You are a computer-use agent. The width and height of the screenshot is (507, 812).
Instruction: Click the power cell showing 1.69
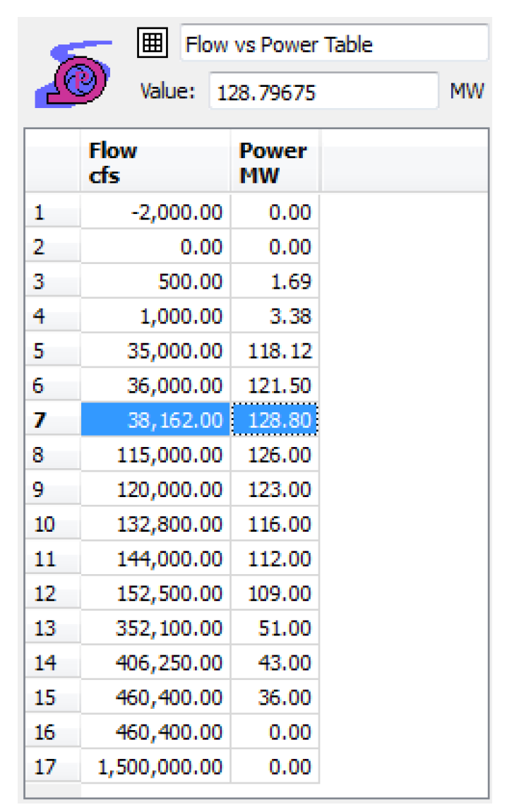[275, 282]
